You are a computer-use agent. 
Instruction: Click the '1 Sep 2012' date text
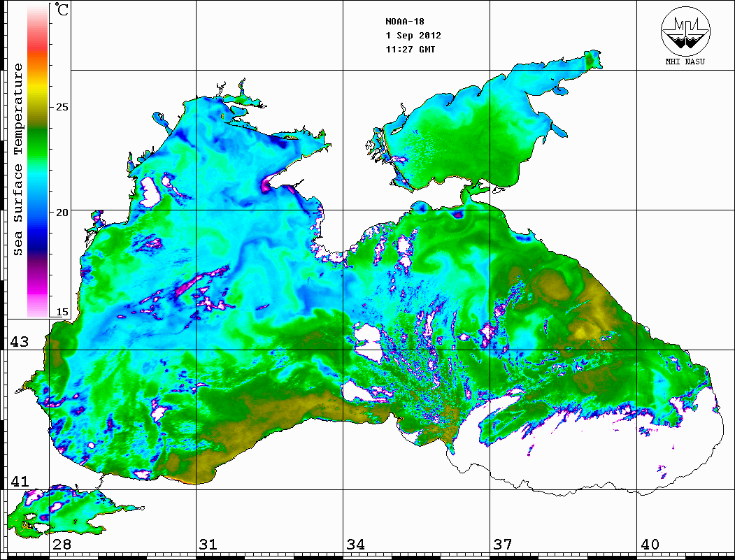click(x=413, y=36)
